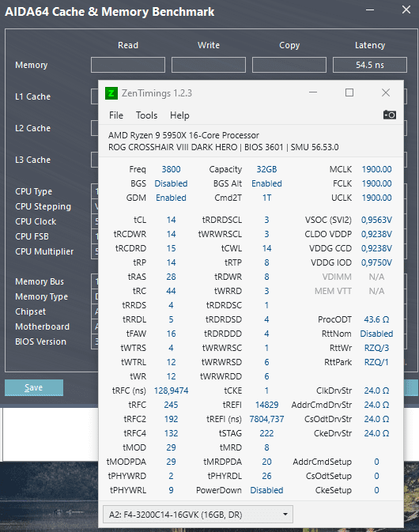Select the tRFC (ns) value 128,9474
Image resolution: width=419 pixels, height=532 pixels.
click(x=171, y=391)
